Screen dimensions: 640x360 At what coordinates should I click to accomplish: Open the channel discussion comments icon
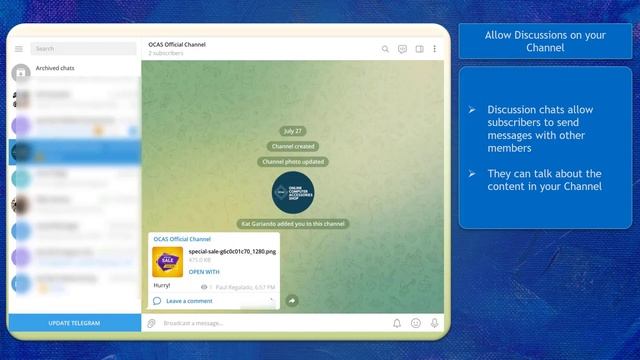[402, 49]
